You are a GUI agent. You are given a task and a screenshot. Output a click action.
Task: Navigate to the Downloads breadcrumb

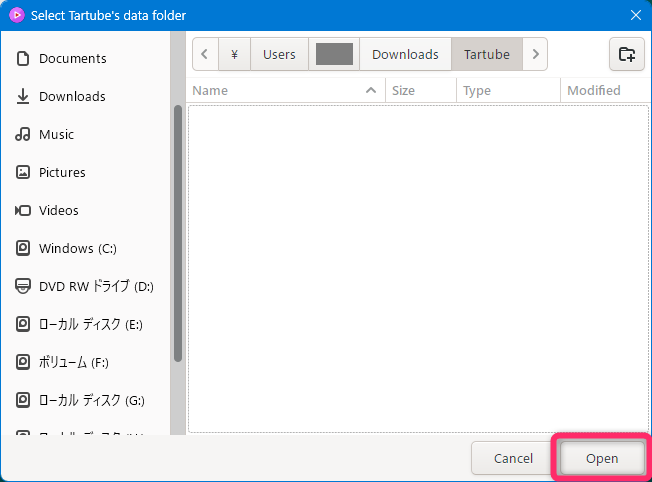pos(405,55)
